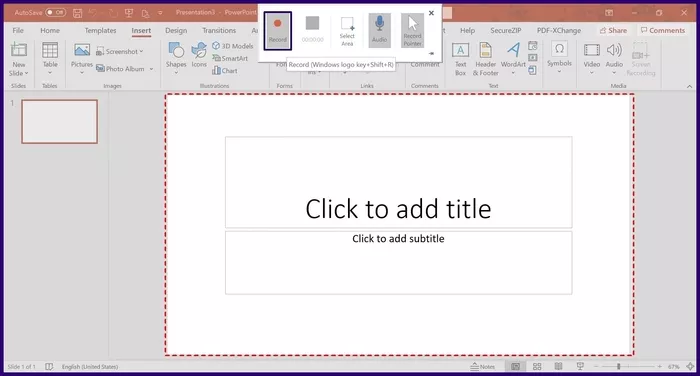Select the Insert tab
The image size is (700, 376).
141,30
